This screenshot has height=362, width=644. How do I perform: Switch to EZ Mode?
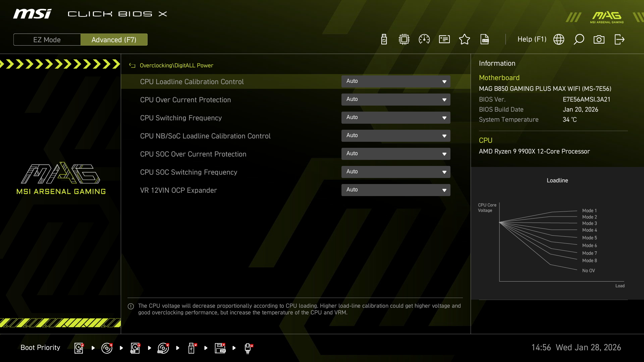[x=47, y=40]
